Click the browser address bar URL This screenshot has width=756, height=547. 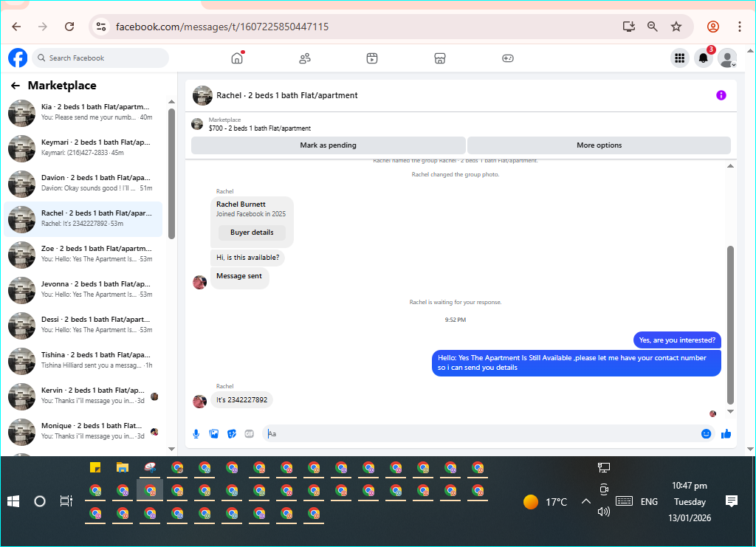[x=222, y=27]
